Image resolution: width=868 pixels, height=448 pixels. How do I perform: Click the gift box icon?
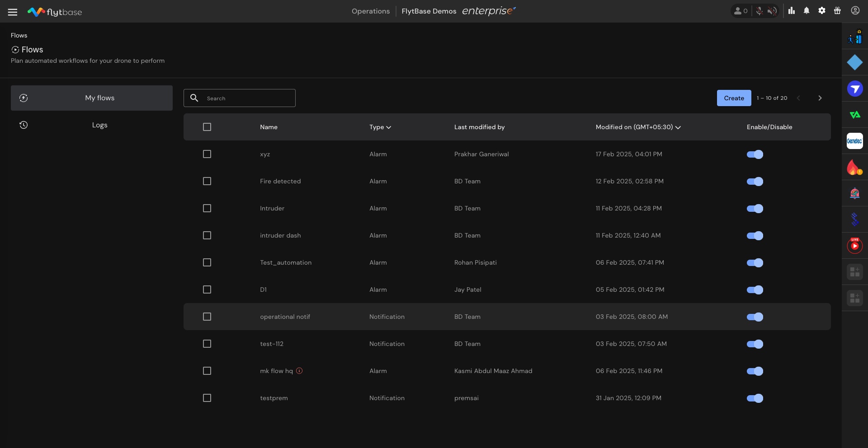tap(837, 11)
